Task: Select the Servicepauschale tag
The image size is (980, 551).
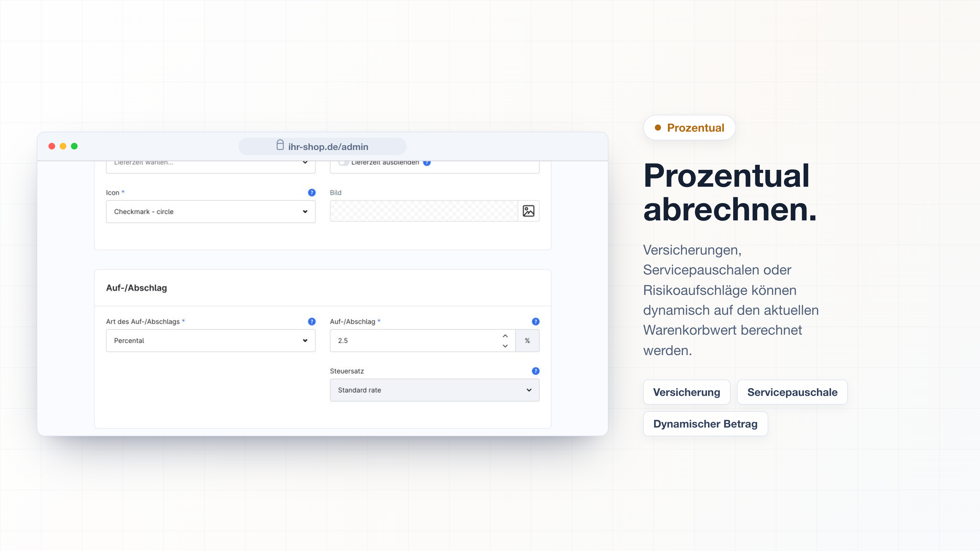Action: tap(792, 392)
